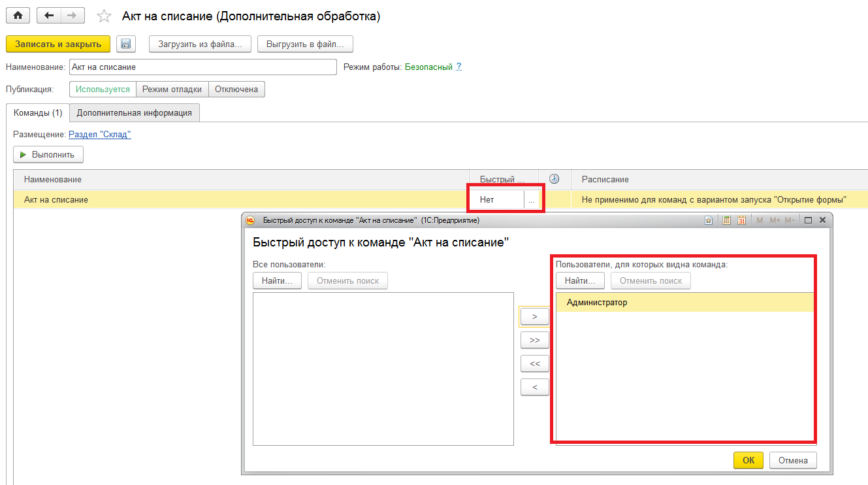Switch to Дополнительная информация tab

(x=134, y=112)
